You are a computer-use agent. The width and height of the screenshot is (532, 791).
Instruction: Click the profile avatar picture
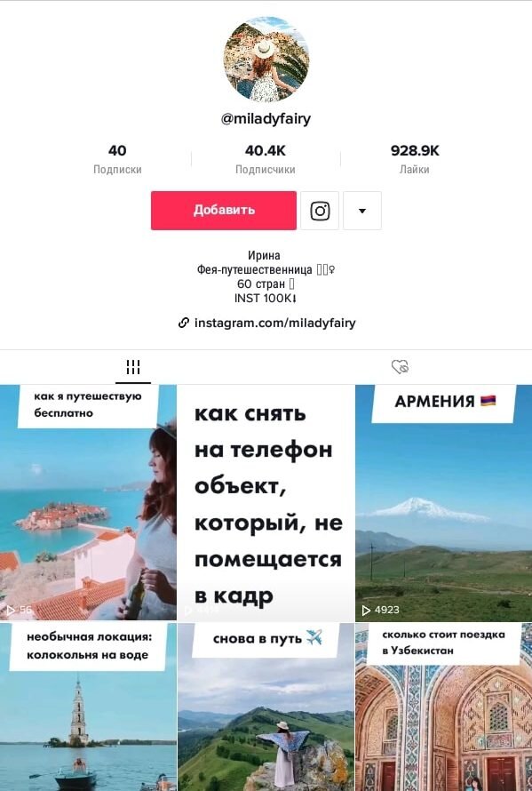[266, 60]
